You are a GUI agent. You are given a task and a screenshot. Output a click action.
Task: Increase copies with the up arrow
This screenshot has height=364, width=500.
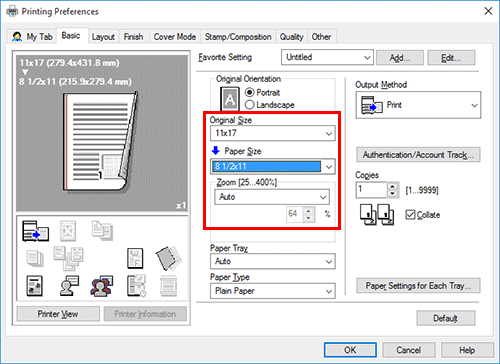[x=393, y=186]
